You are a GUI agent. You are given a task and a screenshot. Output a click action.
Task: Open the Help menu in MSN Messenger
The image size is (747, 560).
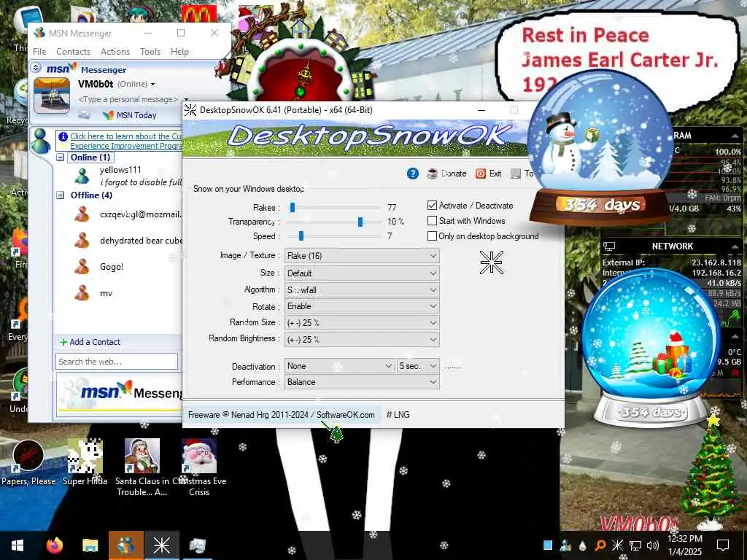179,52
